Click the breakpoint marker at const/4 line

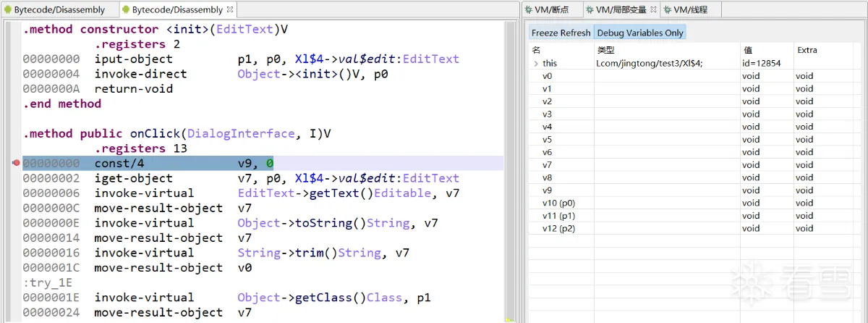[x=17, y=164]
